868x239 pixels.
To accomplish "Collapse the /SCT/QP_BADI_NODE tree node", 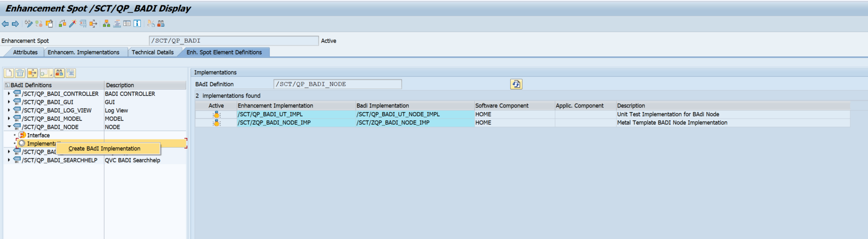I will pos(9,127).
